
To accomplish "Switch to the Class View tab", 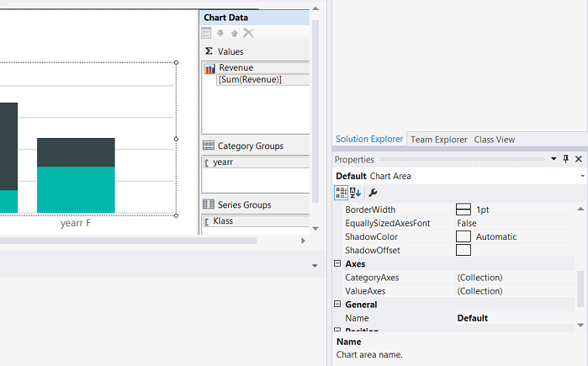I will 495,140.
